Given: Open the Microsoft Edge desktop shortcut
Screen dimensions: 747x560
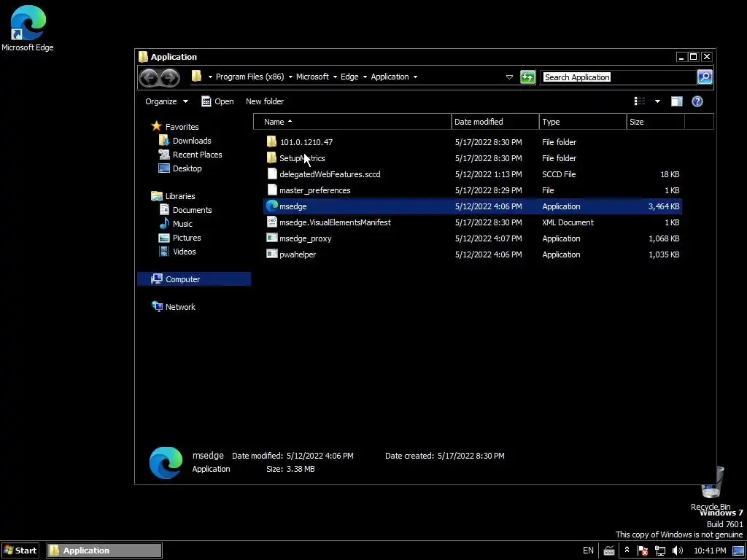Looking at the screenshot, I should point(28,28).
